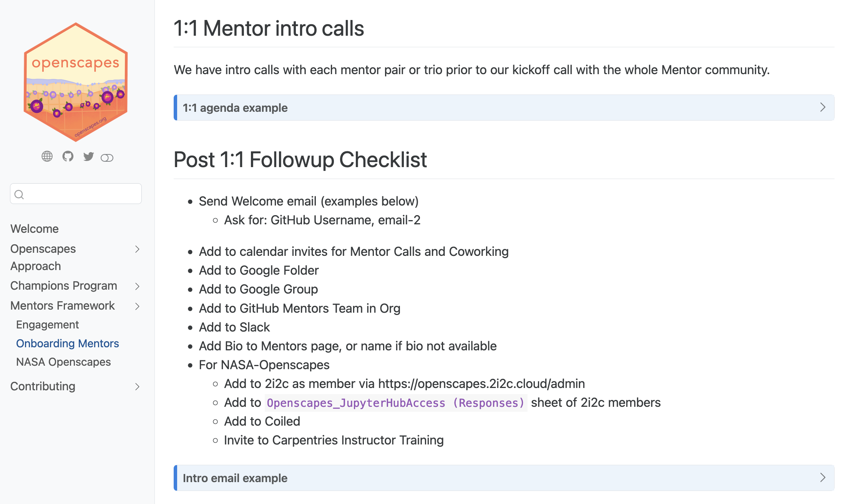
Task: Expand the 1:1 agenda example callout
Action: 235,108
